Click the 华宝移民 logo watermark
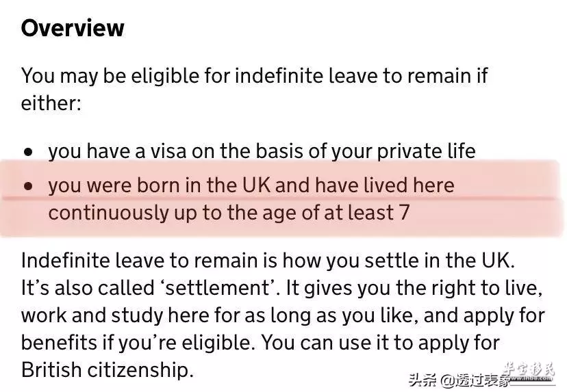 (529, 371)
